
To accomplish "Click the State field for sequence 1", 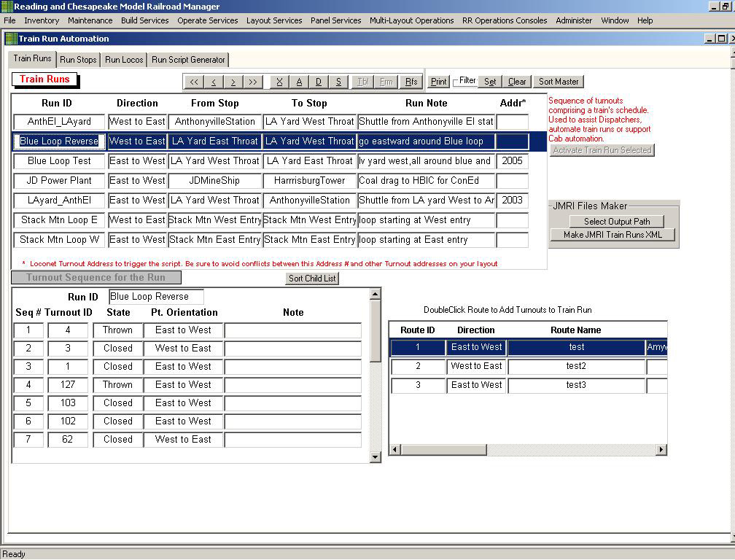I will coord(117,330).
